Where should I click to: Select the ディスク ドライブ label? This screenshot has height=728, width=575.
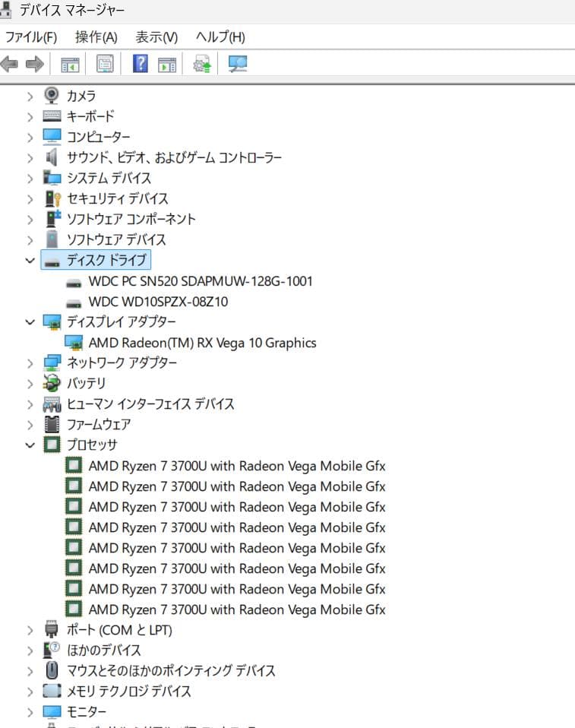[107, 260]
